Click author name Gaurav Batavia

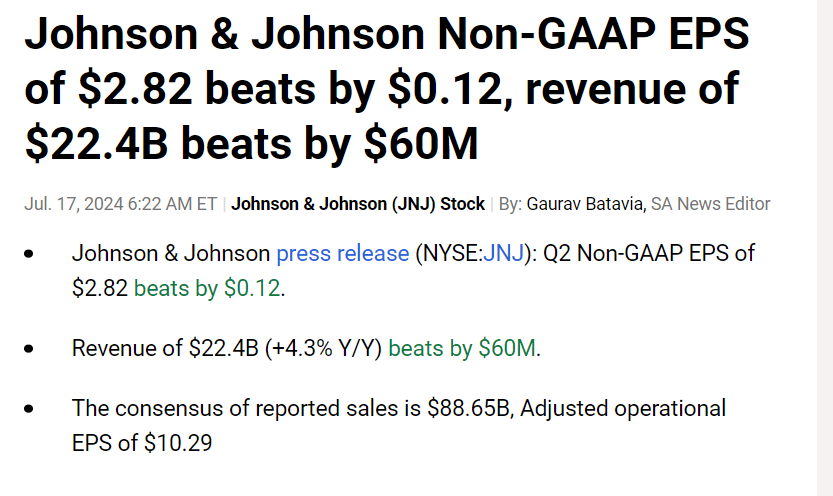(585, 203)
